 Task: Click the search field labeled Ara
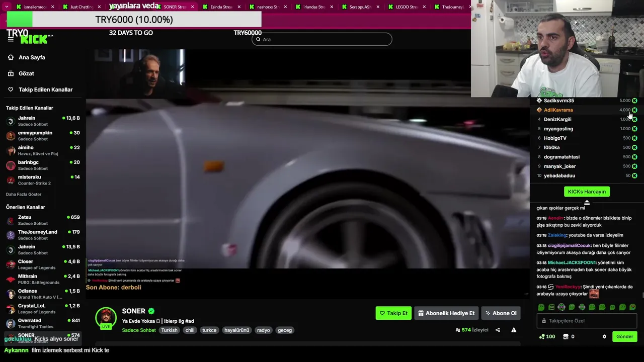[x=322, y=39]
